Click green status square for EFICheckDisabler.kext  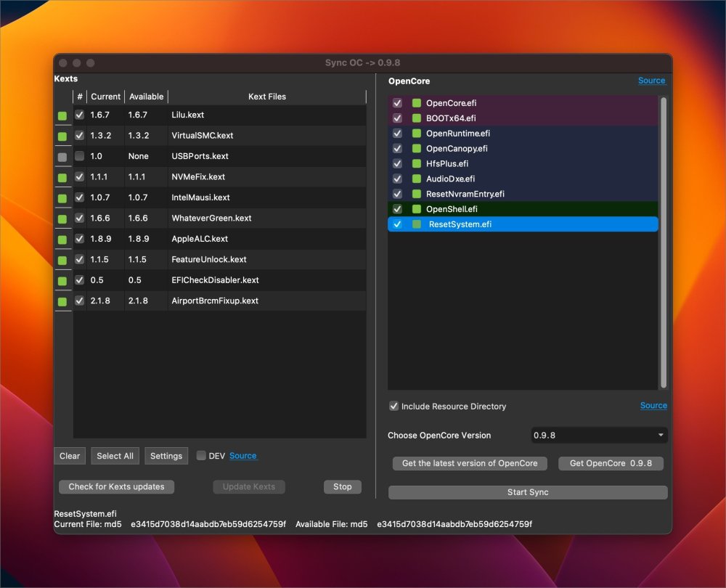[x=62, y=281]
